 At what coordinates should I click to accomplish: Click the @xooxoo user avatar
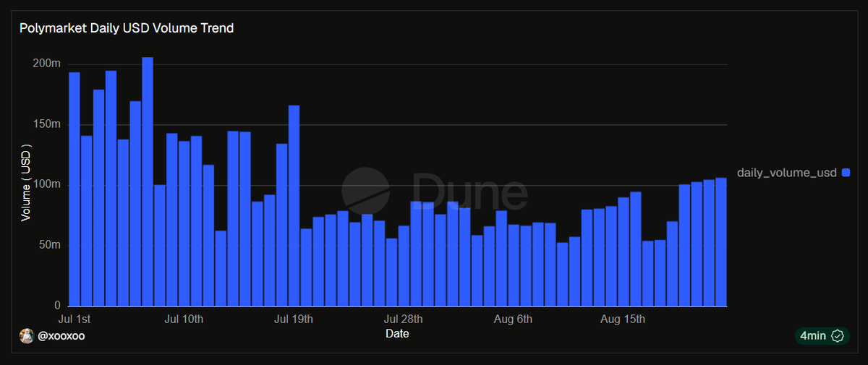coord(26,336)
